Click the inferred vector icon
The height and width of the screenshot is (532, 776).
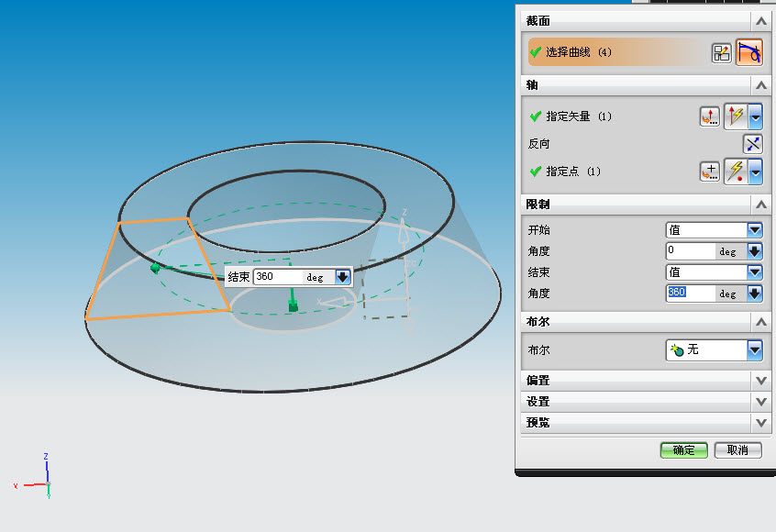(737, 116)
